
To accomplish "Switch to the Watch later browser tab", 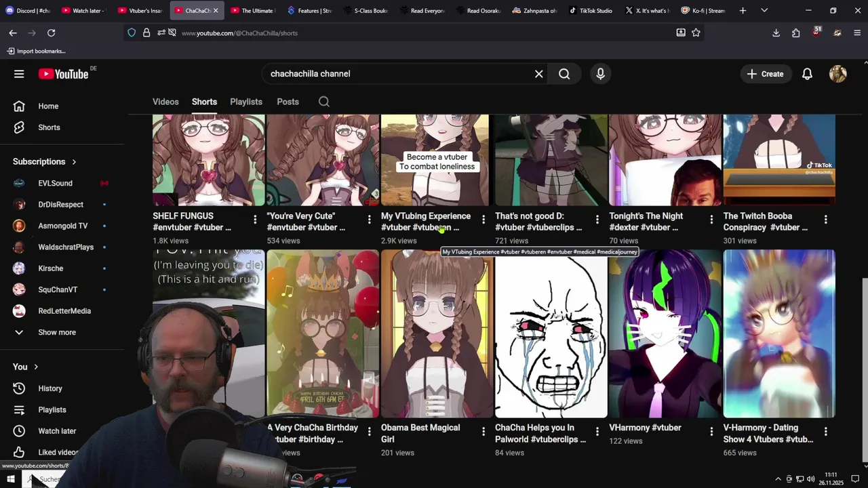I will (x=83, y=10).
